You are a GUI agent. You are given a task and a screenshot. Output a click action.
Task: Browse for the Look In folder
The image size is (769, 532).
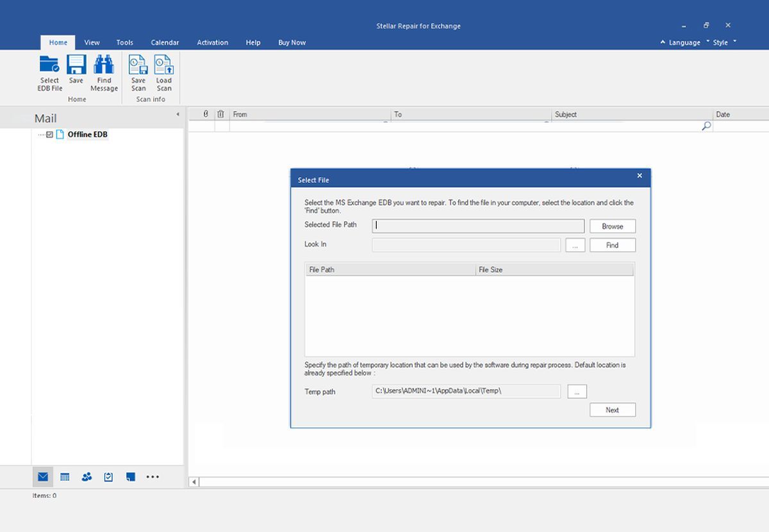click(575, 245)
